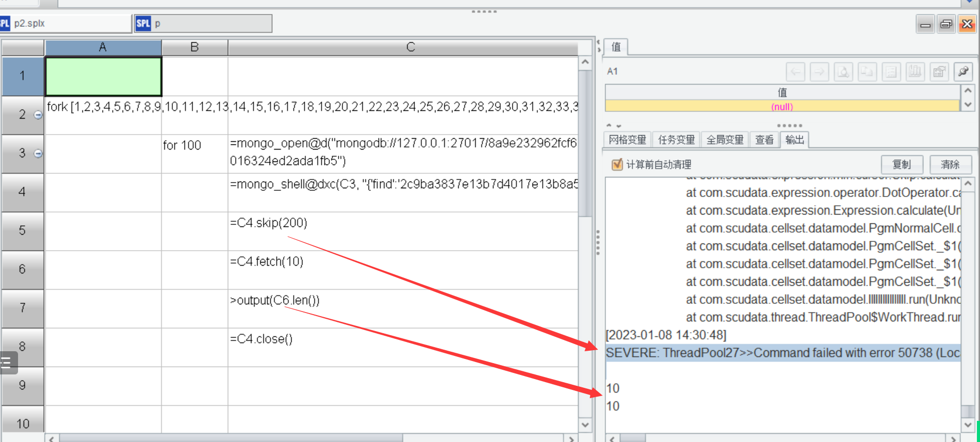Select row 9 header
The width and height of the screenshot is (980, 442).
(22, 385)
